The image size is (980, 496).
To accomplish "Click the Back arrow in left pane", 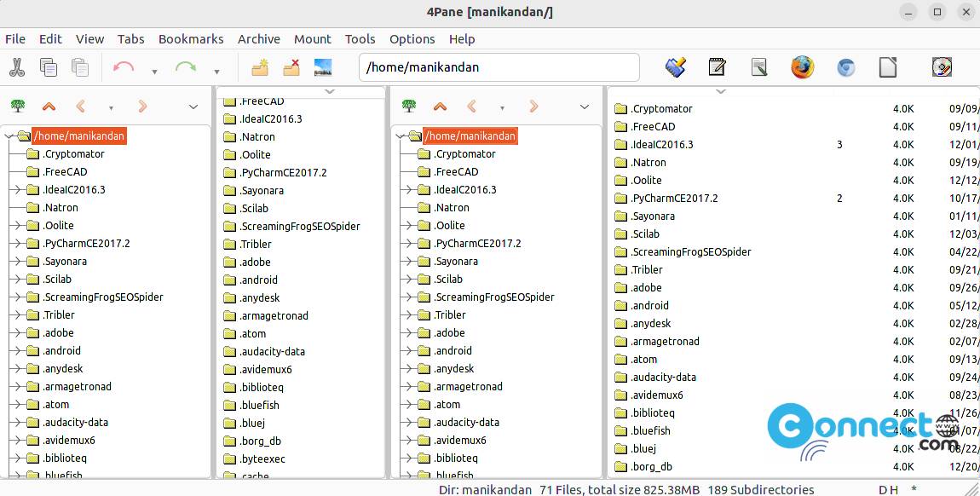I will [80, 107].
